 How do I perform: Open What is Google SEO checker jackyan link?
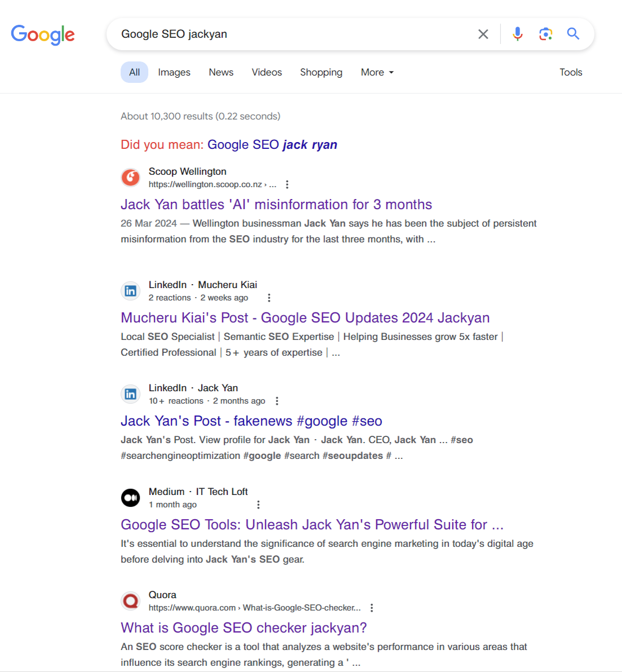pos(244,628)
